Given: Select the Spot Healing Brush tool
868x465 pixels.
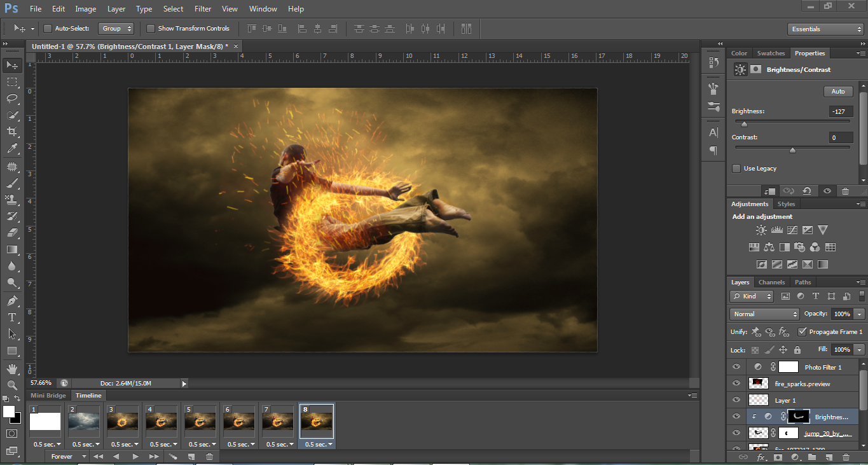Looking at the screenshot, I should [x=12, y=167].
